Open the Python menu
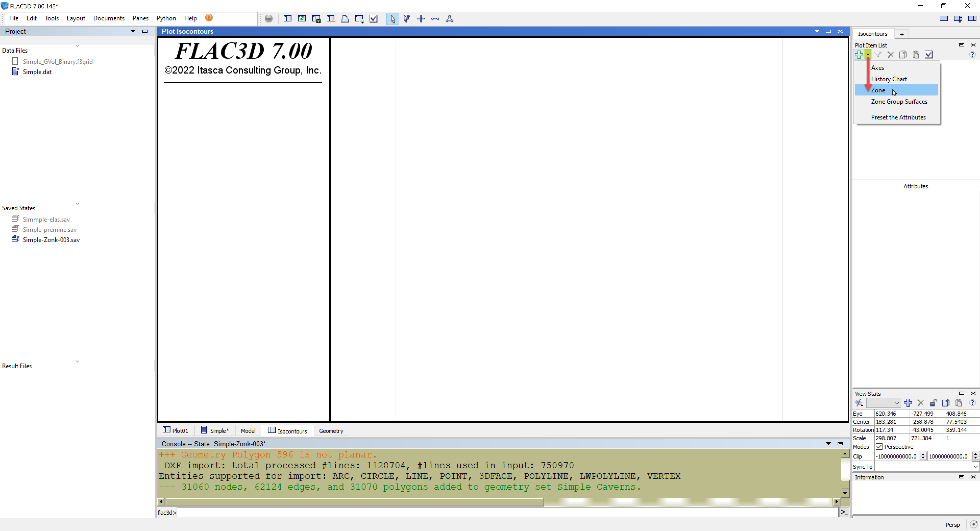The height and width of the screenshot is (531, 980). (x=166, y=18)
